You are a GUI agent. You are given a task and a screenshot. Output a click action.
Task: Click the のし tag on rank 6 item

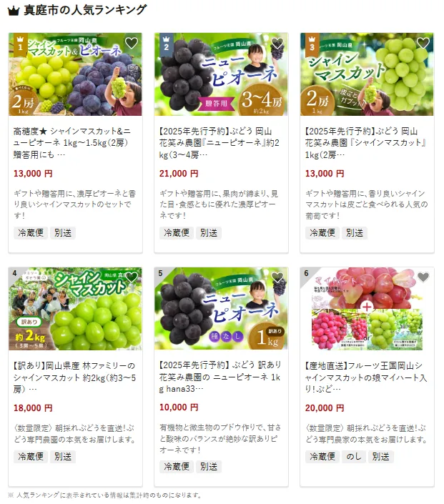(x=354, y=457)
